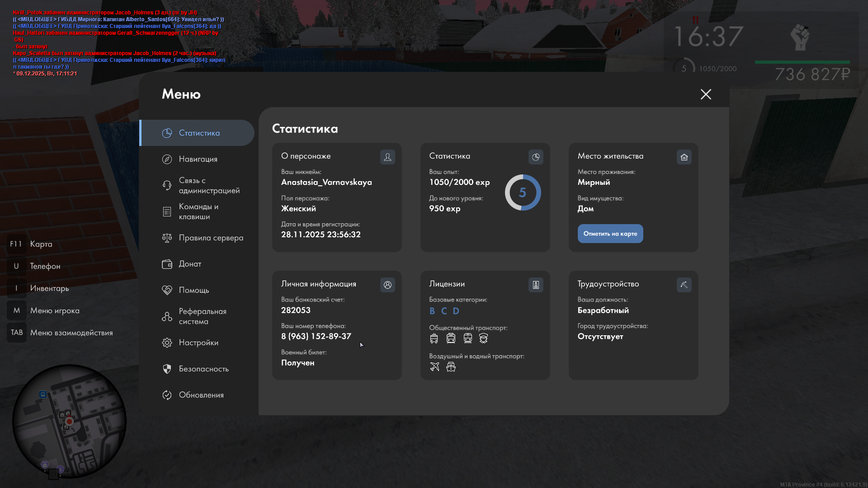The image size is (868, 488).
Task: Click the profile icon in О персонаже card
Action: pos(387,157)
